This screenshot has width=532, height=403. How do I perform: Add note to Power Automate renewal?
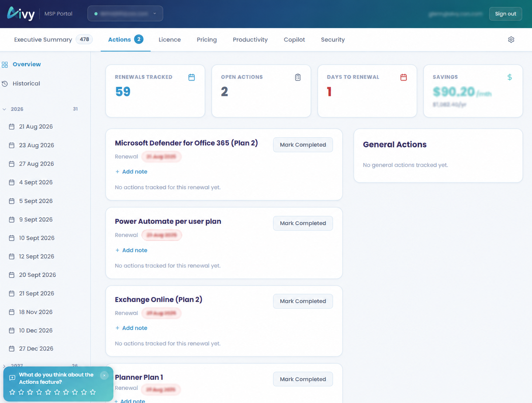(x=131, y=250)
